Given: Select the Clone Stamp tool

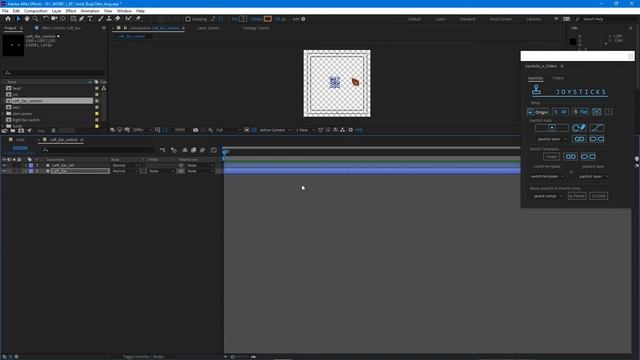Looking at the screenshot, I should pyautogui.click(x=109, y=19).
